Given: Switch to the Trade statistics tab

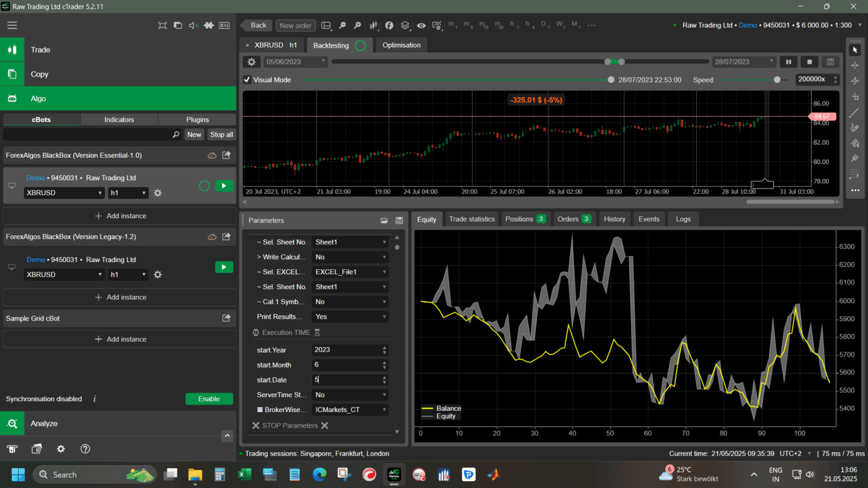Looking at the screenshot, I should (x=471, y=219).
